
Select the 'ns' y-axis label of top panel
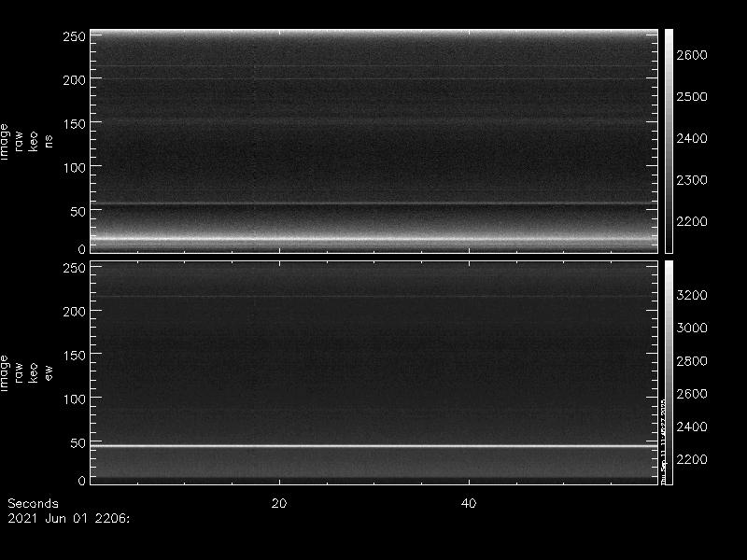coord(49,141)
